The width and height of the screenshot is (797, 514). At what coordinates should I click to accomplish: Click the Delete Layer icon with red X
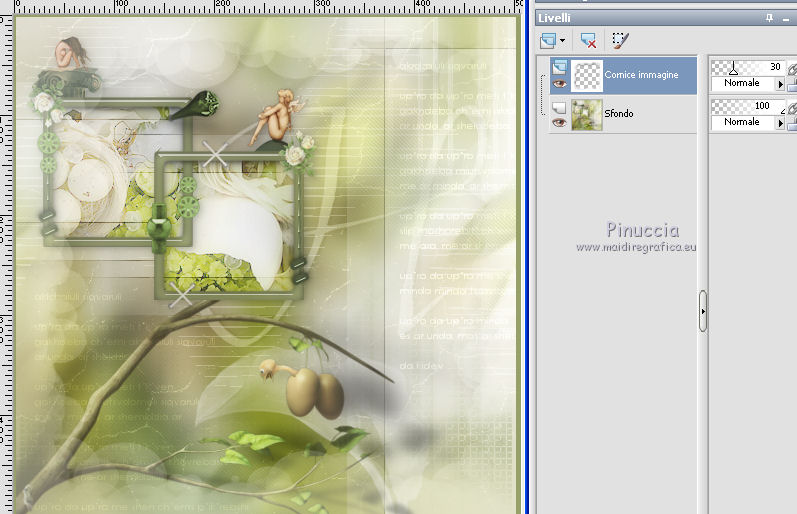click(588, 41)
